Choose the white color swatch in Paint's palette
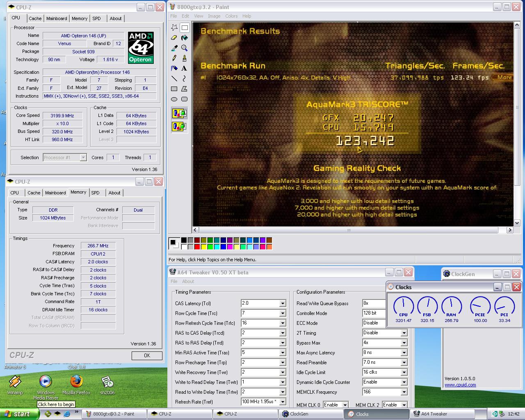 pyautogui.click(x=184, y=247)
